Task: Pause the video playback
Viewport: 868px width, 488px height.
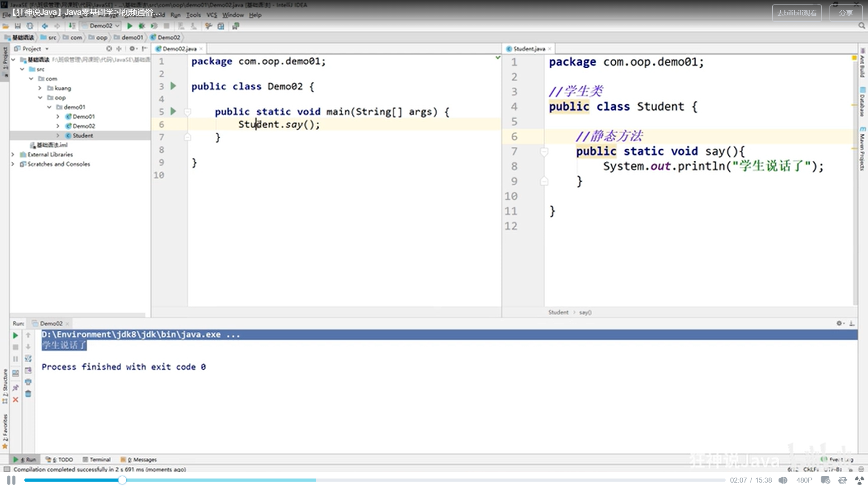Action: 11,480
